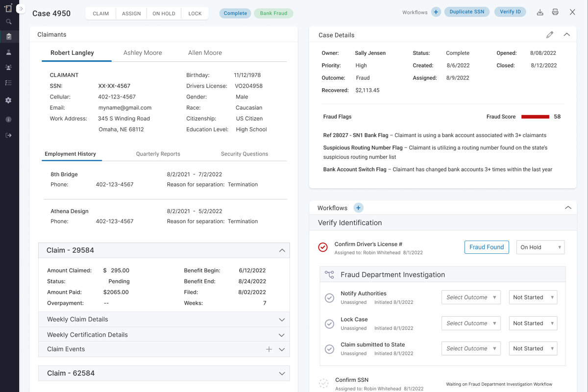Toggle Claim submitted to State check circle

330,349
